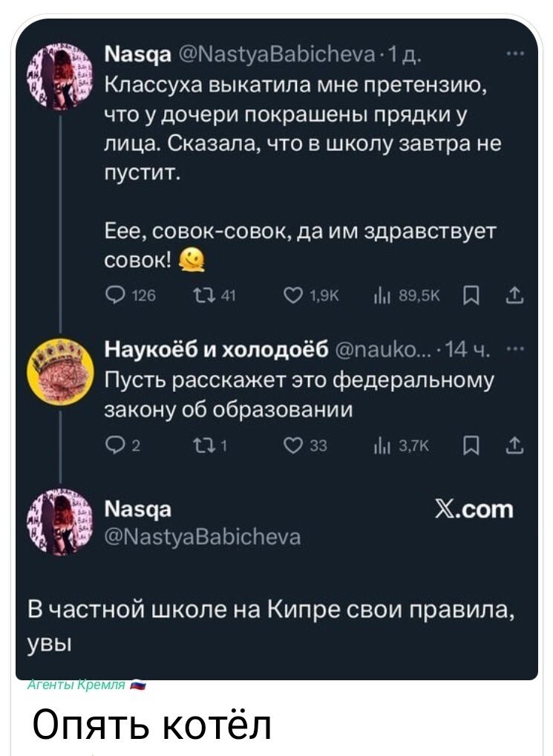The width and height of the screenshot is (553, 756).
Task: Open the X.com logo link
Action: (474, 509)
